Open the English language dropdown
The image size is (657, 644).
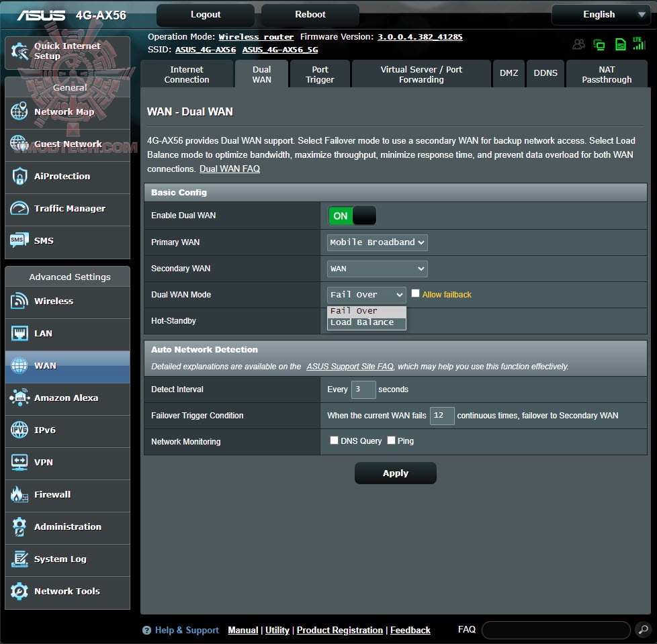click(603, 15)
